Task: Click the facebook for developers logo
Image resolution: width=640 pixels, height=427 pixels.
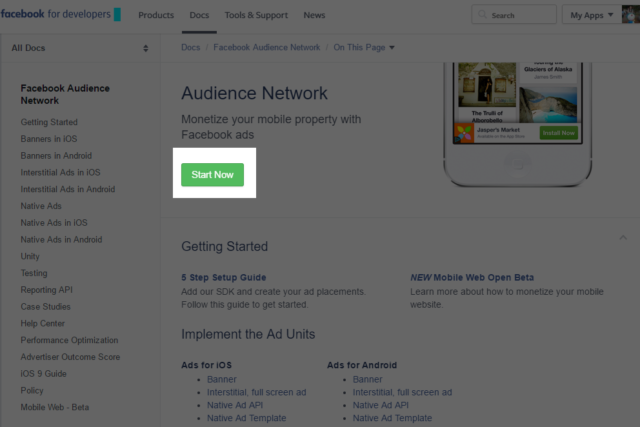Action: click(x=60, y=14)
